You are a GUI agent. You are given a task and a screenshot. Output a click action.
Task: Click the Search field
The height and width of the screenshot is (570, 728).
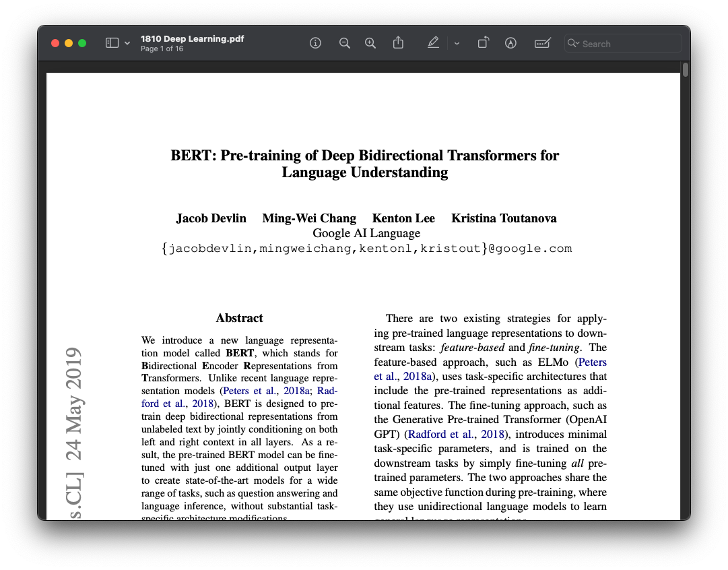click(x=623, y=44)
